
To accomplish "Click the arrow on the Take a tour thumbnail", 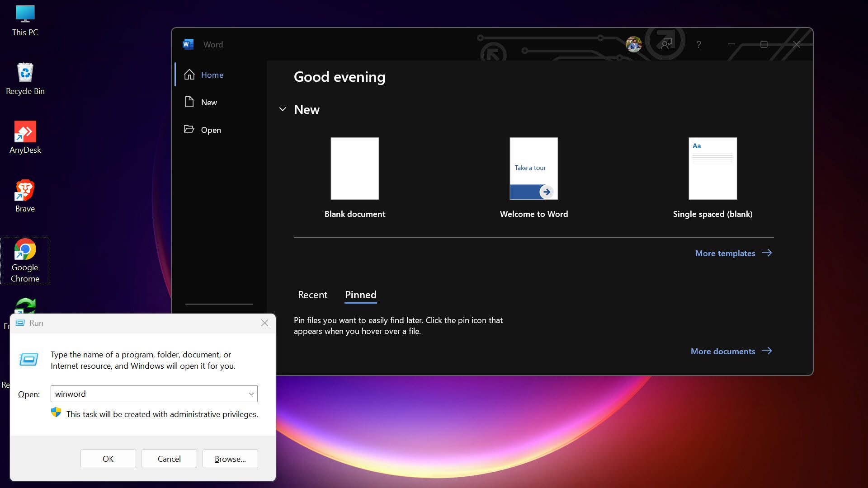I will [547, 192].
